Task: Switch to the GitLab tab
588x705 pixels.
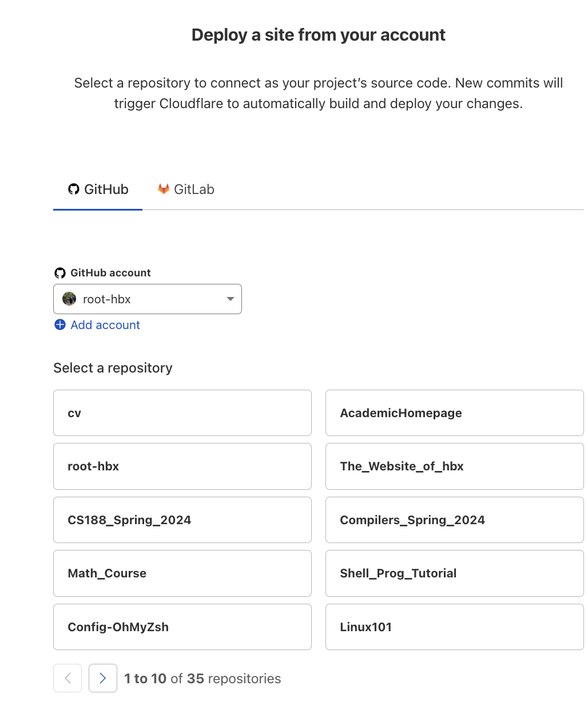Action: 186,189
